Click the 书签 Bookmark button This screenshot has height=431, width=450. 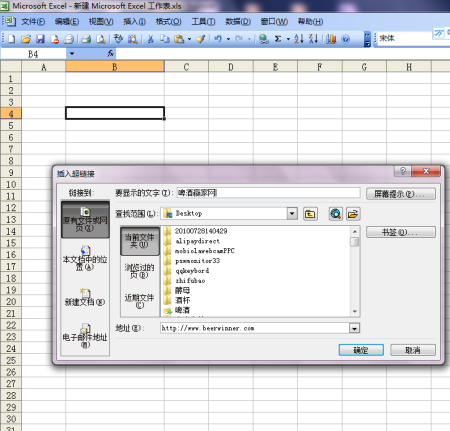(401, 232)
